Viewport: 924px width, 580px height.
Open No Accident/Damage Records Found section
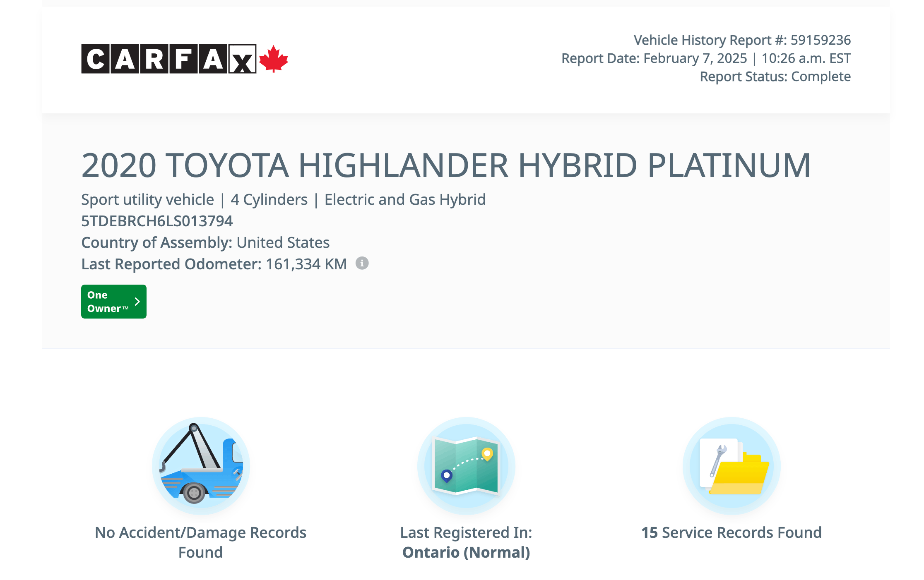pyautogui.click(x=201, y=542)
